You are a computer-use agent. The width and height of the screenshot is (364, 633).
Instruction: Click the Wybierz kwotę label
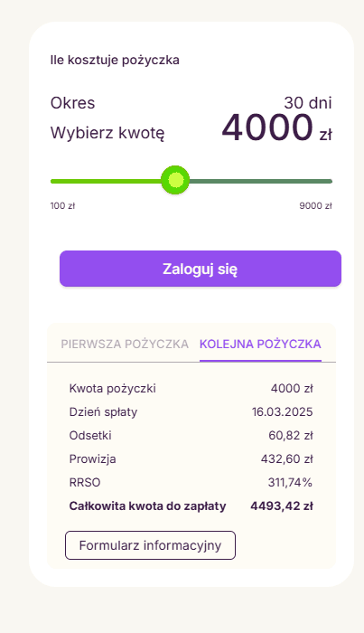click(107, 133)
